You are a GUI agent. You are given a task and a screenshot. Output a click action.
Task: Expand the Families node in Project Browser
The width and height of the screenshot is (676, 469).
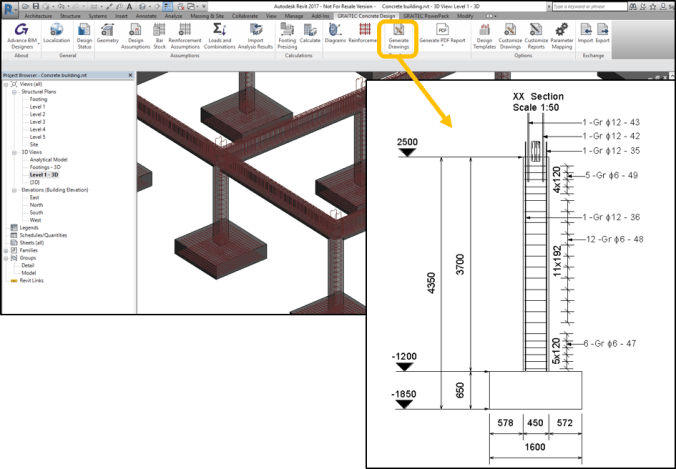click(x=6, y=250)
